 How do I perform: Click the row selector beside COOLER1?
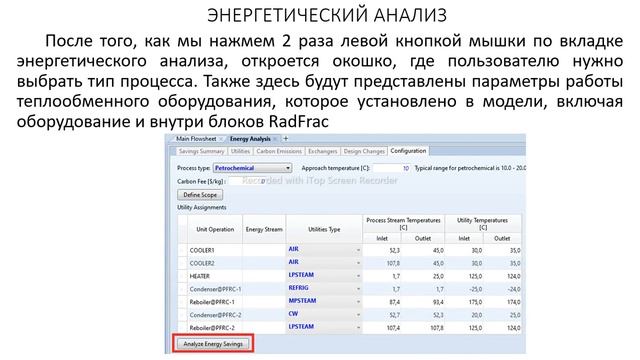coord(182,250)
